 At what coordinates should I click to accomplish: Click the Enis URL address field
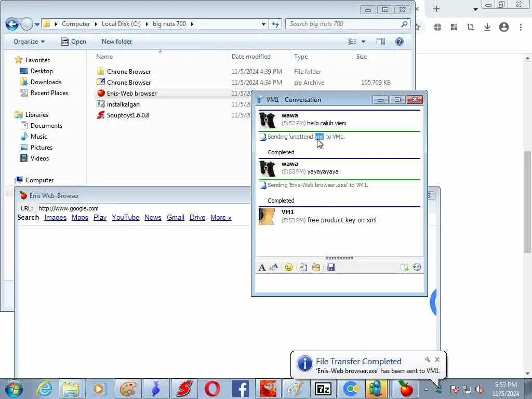point(142,208)
